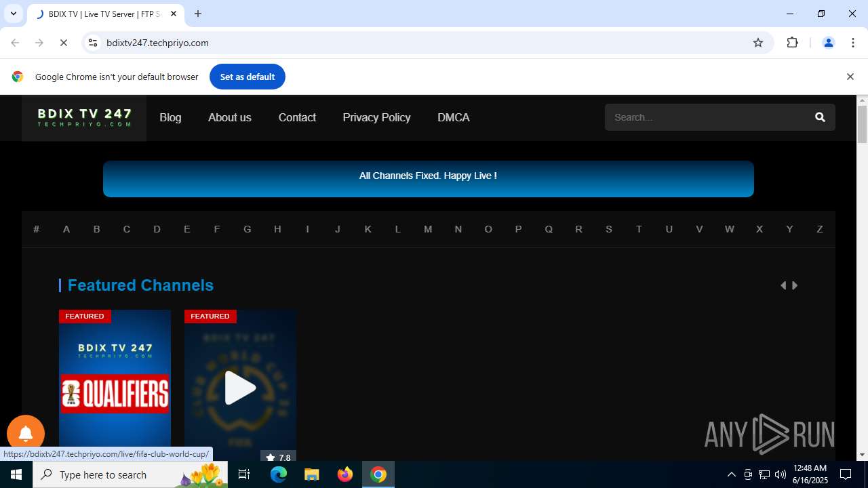The width and height of the screenshot is (868, 488).
Task: Open the About us page
Action: coord(230,117)
